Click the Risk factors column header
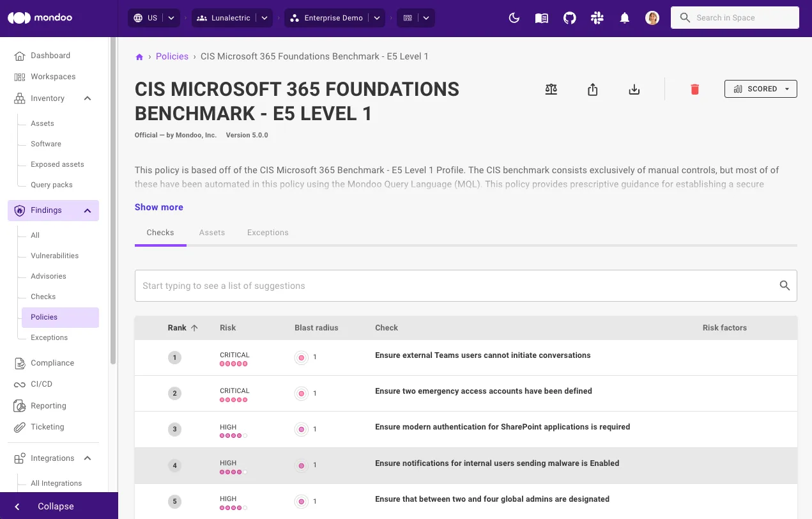This screenshot has height=519, width=812. [x=724, y=328]
